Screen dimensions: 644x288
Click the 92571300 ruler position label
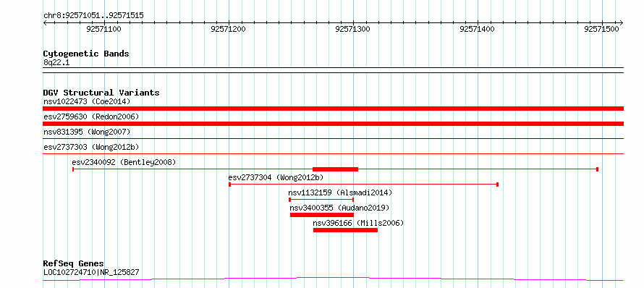[x=353, y=29]
